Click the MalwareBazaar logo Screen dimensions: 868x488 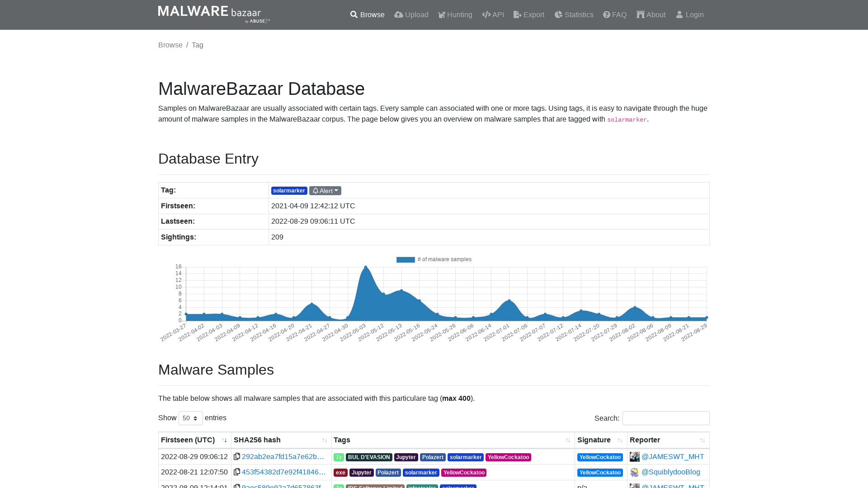click(x=214, y=14)
